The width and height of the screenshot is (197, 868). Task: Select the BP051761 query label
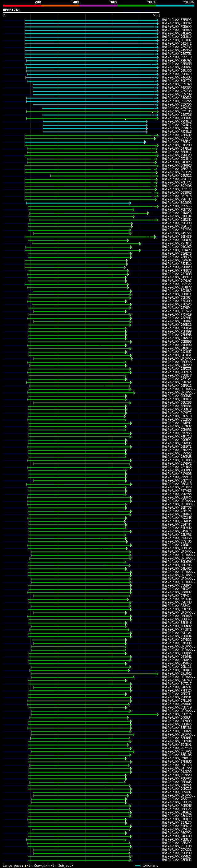[11, 10]
